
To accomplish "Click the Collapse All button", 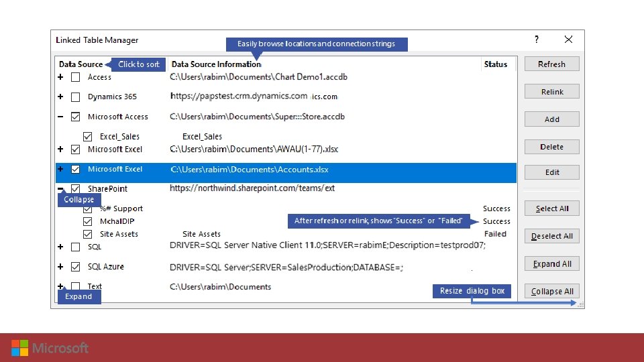I will click(x=551, y=291).
